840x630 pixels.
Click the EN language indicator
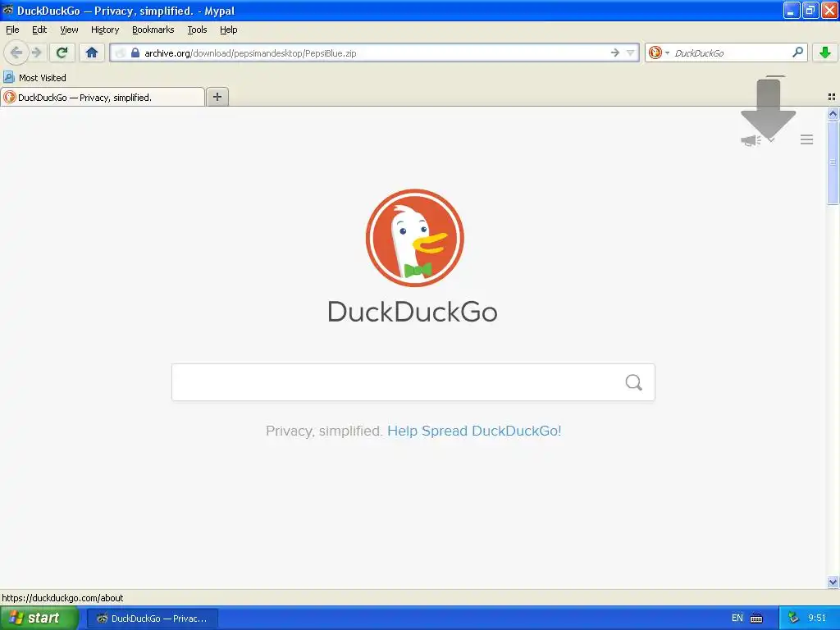737,618
